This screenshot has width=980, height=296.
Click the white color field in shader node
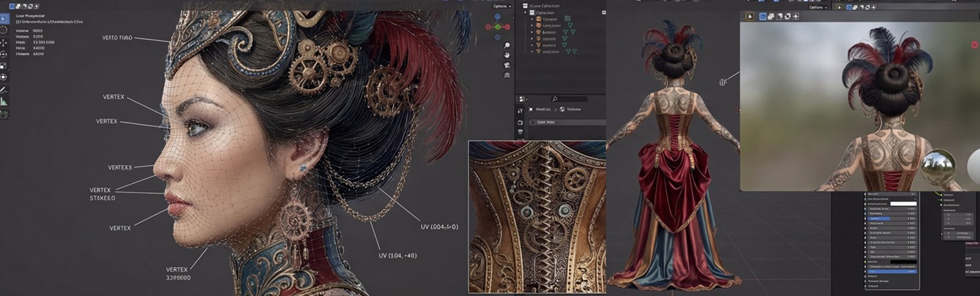(903, 203)
